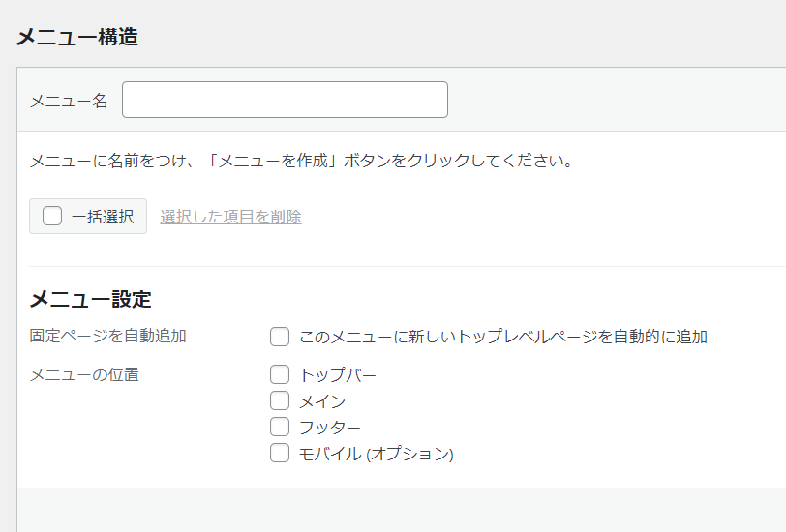Click the フッター label text
786x532 pixels.
330,428
